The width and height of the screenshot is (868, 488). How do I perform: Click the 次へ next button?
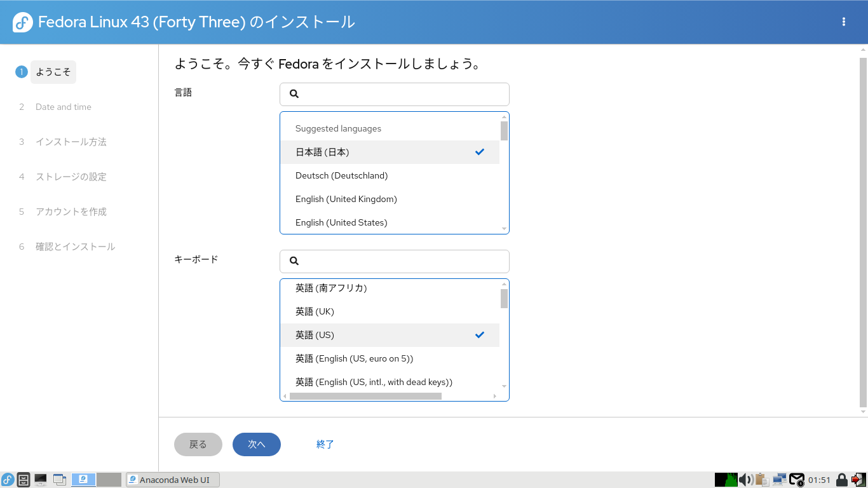click(x=257, y=444)
